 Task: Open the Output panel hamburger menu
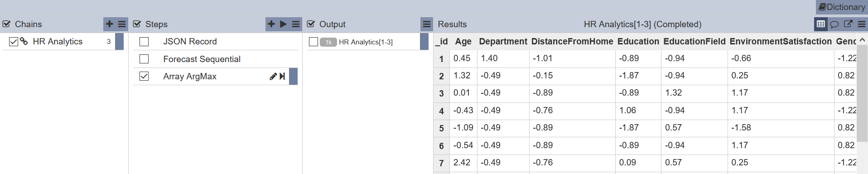coord(427,24)
